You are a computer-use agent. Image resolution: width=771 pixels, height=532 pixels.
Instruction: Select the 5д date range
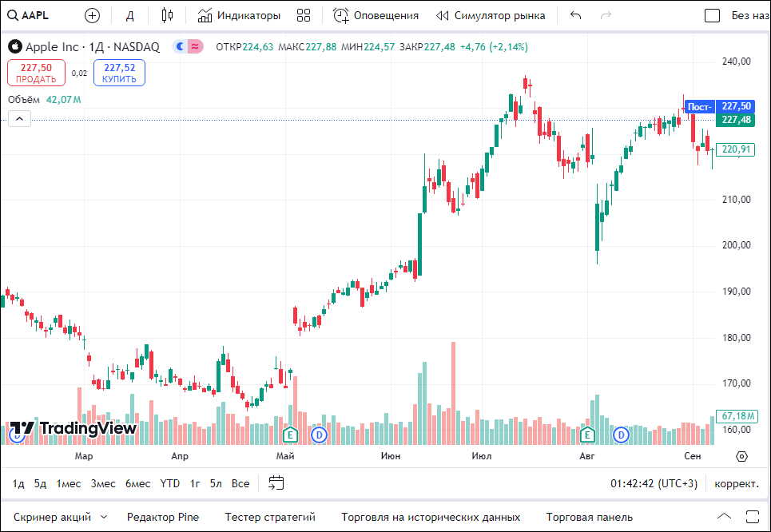(40, 483)
